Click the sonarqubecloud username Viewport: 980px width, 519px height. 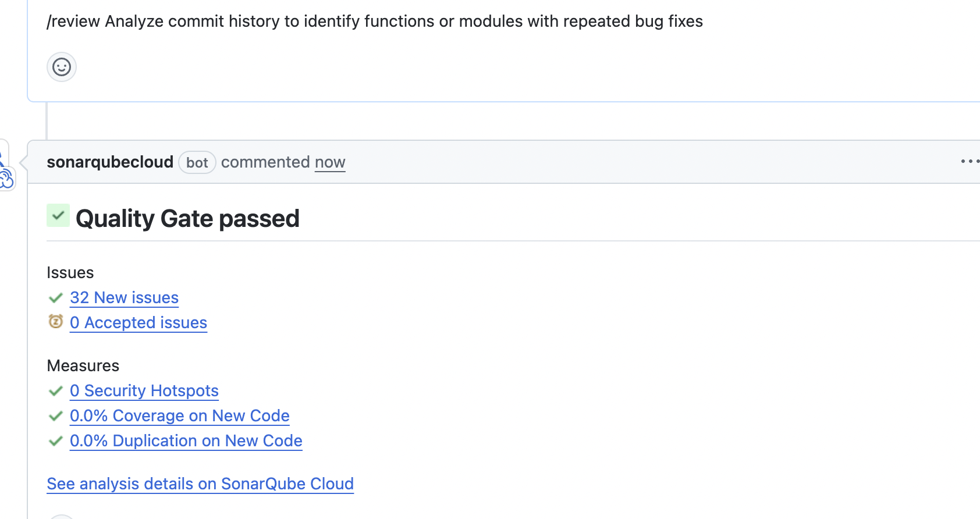(x=110, y=162)
